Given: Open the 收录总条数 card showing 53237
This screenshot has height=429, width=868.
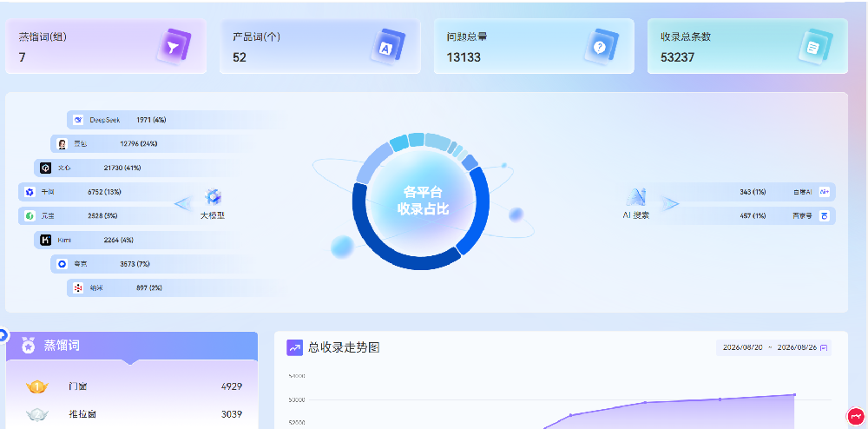Looking at the screenshot, I should (748, 47).
